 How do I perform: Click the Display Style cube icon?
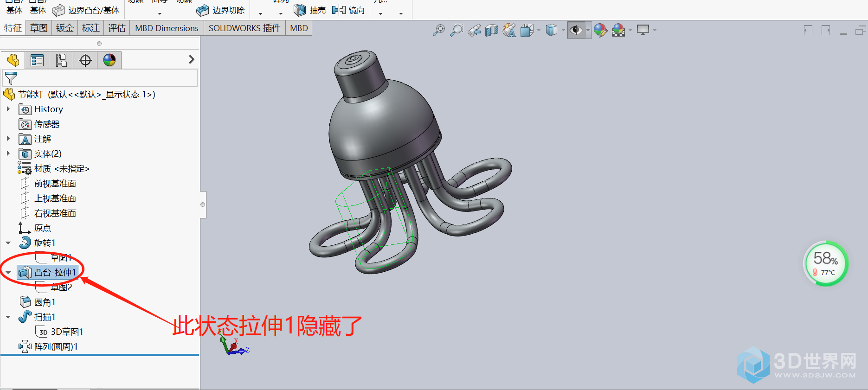coord(551,31)
